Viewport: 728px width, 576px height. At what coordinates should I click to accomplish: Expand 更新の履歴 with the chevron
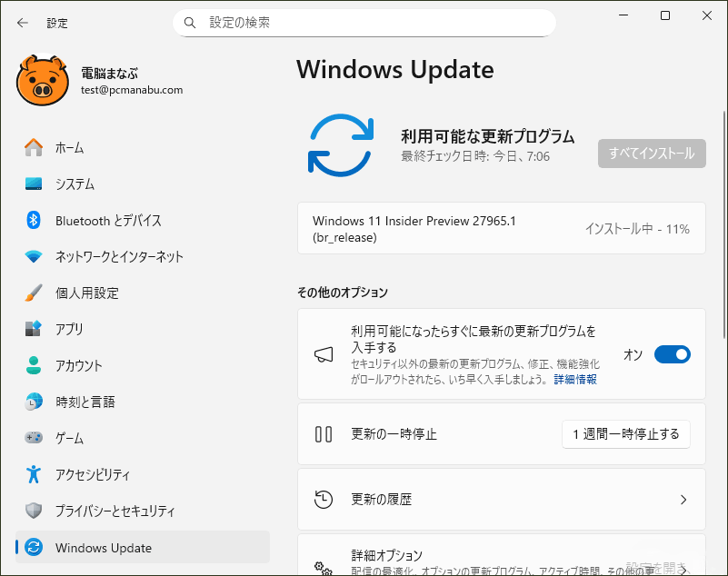pyautogui.click(x=683, y=500)
